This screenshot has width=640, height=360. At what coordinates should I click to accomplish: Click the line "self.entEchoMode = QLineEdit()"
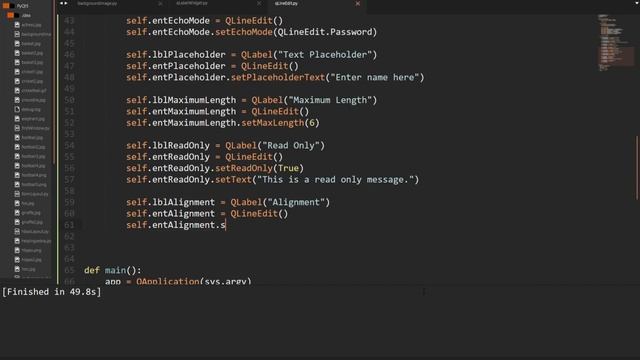204,21
